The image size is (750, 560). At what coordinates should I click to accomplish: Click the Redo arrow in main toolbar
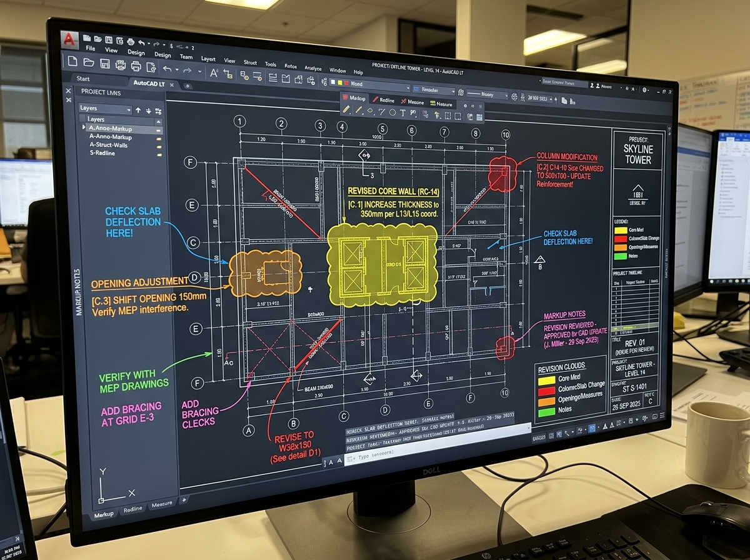tap(187, 70)
